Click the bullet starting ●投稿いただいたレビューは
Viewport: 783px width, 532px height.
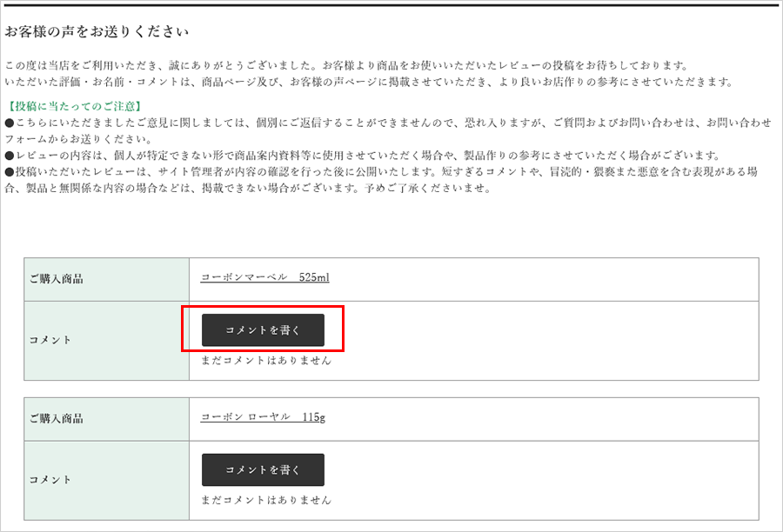tap(382, 180)
